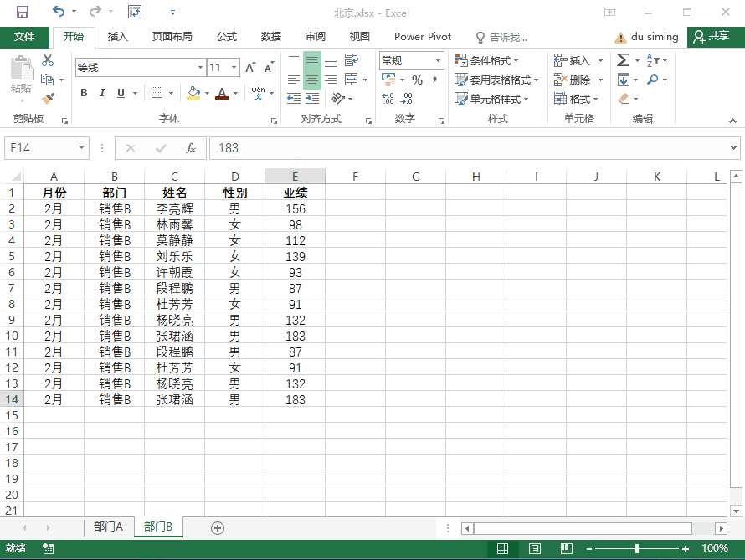Screen dimensions: 745x560
Task: Click the Percent Style icon
Action: pos(416,80)
